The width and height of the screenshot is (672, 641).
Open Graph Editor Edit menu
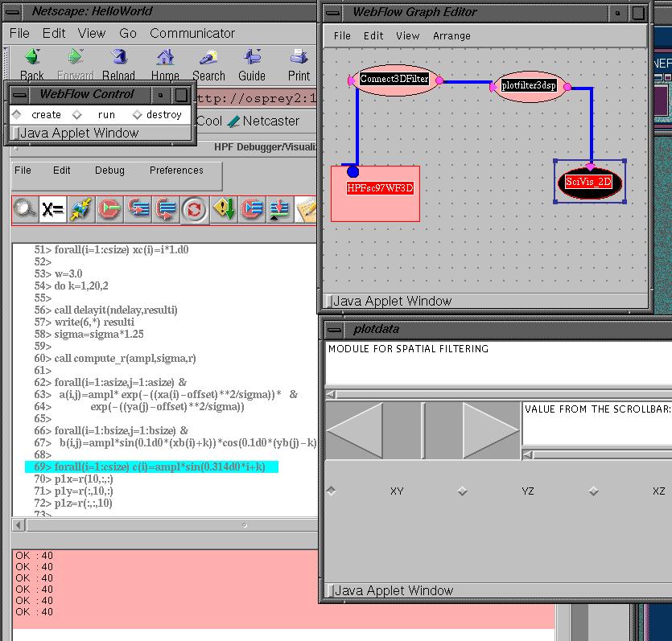[x=373, y=36]
